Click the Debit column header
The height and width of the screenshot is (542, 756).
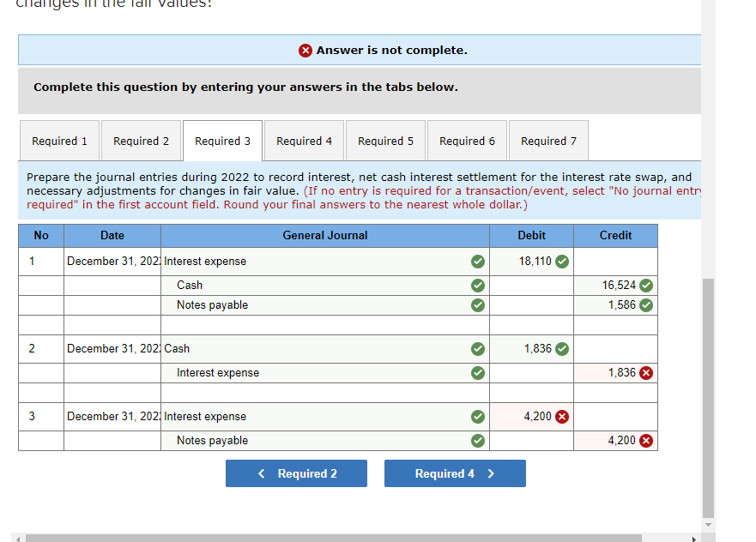pyautogui.click(x=531, y=235)
